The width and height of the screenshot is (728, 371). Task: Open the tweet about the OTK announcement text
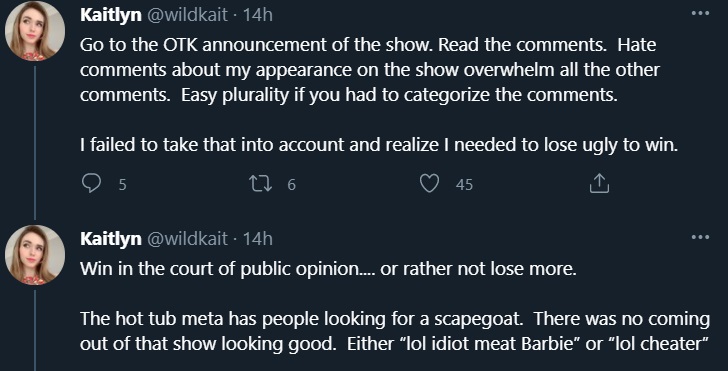tap(379, 95)
